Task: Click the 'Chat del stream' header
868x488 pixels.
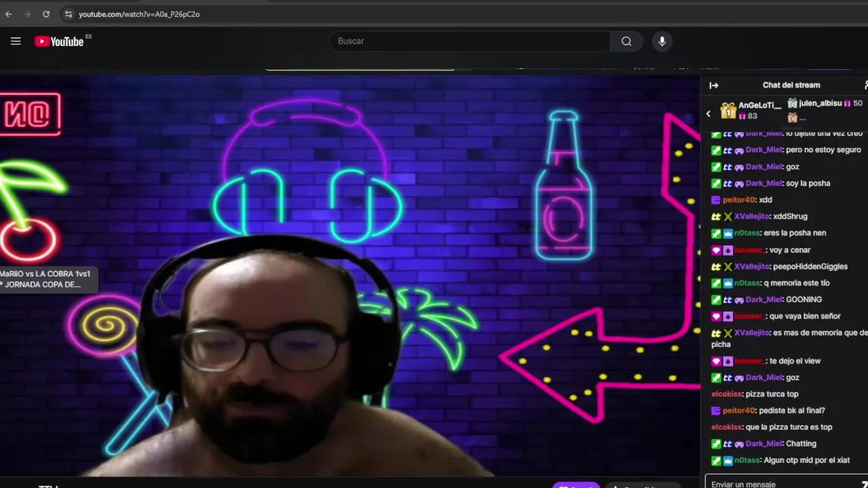Action: pos(791,85)
